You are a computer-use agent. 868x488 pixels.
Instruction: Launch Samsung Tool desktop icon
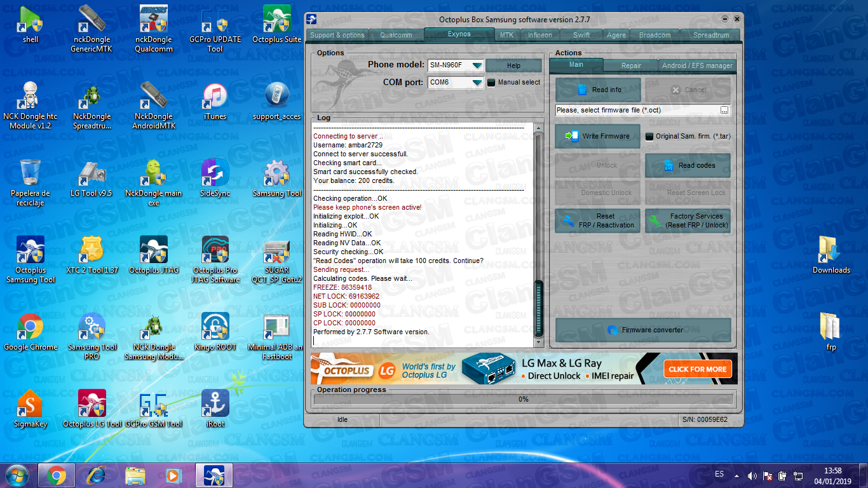click(x=276, y=179)
